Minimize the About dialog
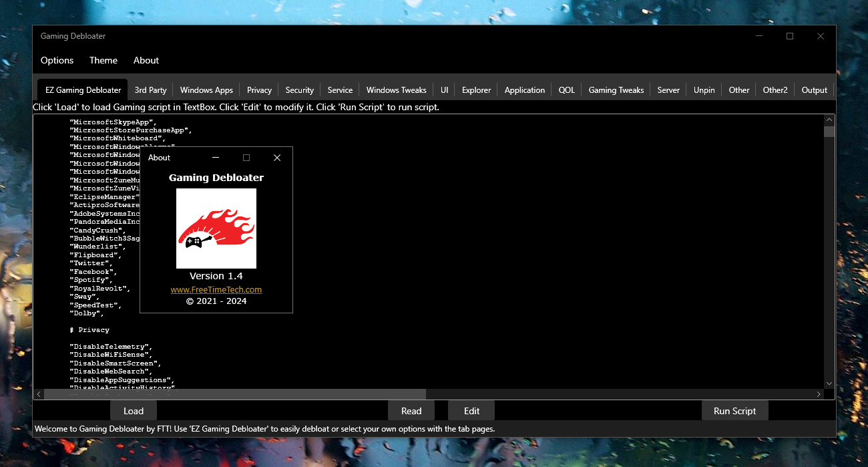 pyautogui.click(x=216, y=158)
